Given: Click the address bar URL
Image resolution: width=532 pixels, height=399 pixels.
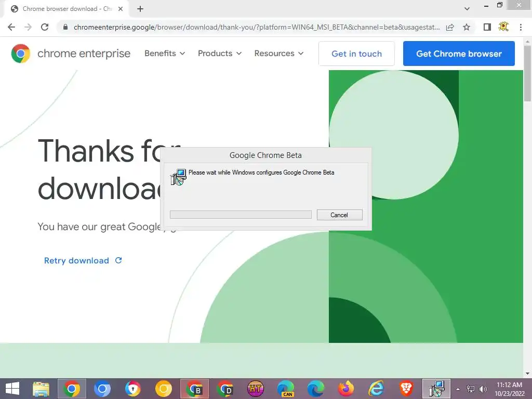Looking at the screenshot, I should click(x=257, y=27).
